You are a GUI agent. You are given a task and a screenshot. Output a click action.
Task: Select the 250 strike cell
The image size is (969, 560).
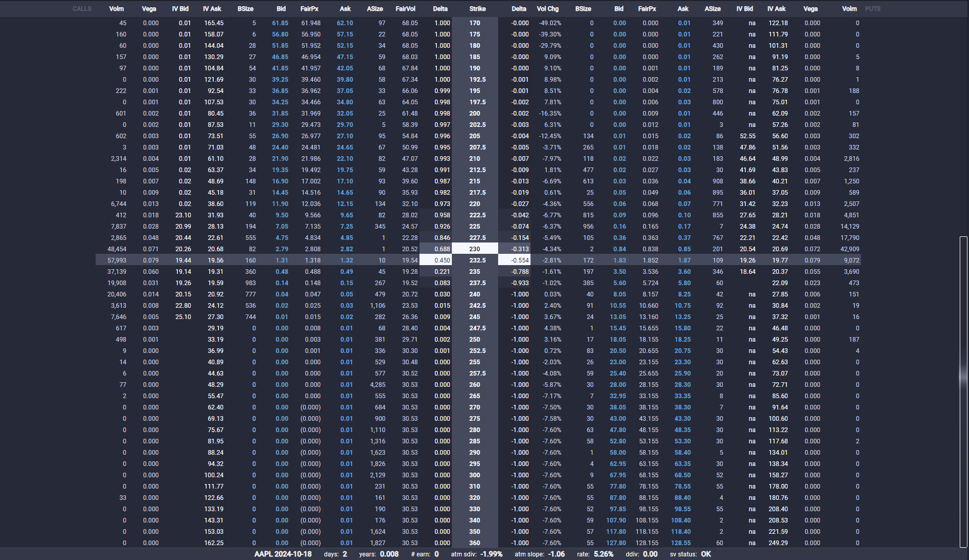pos(474,340)
